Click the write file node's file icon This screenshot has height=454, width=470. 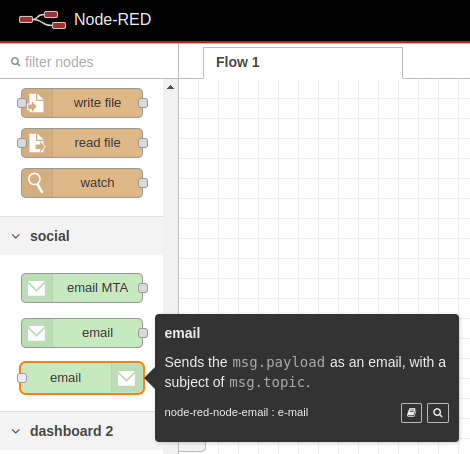pyautogui.click(x=36, y=103)
